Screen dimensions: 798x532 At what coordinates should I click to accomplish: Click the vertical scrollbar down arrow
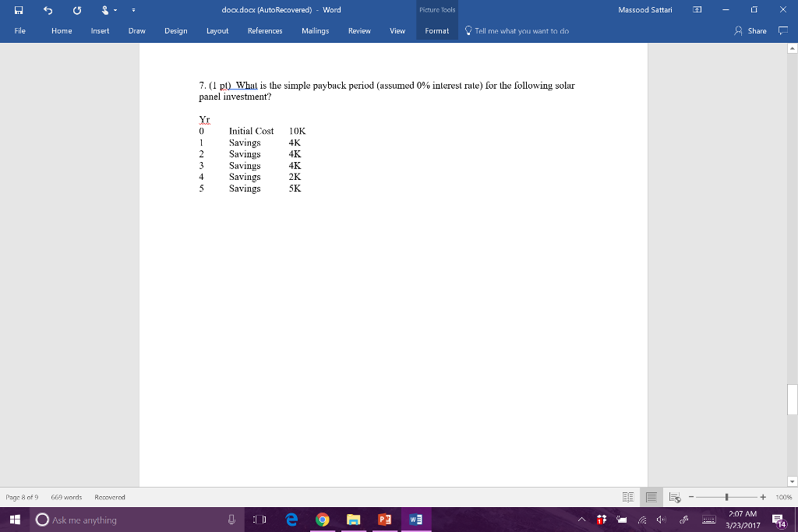click(x=793, y=481)
